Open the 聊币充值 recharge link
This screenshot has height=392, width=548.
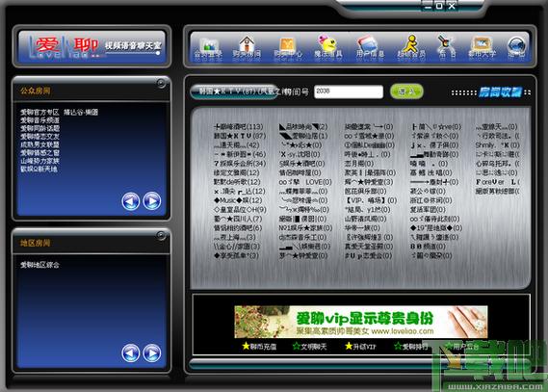tap(259, 347)
